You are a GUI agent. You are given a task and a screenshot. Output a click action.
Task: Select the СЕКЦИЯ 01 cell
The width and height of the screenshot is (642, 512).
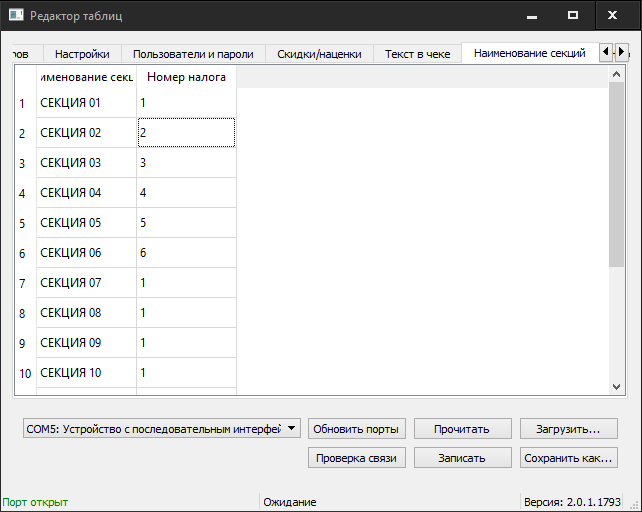click(86, 103)
